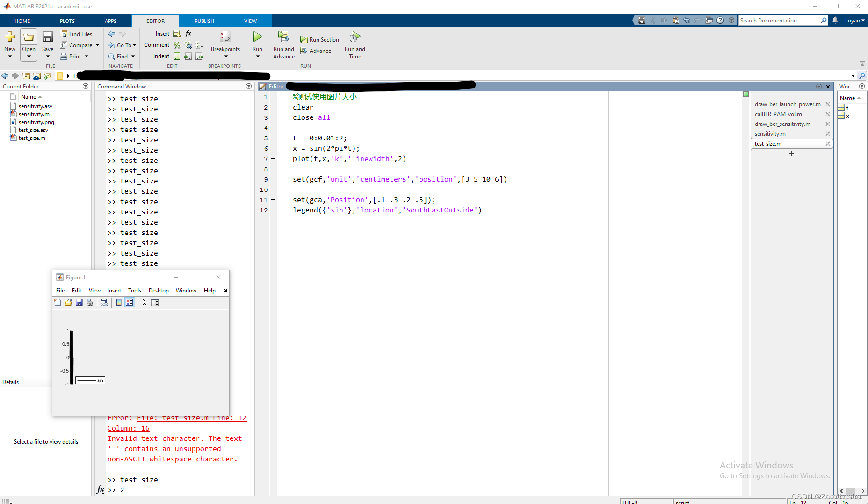Open the Luyao account dropdown
Screen dimensions: 868x504
[855, 21]
